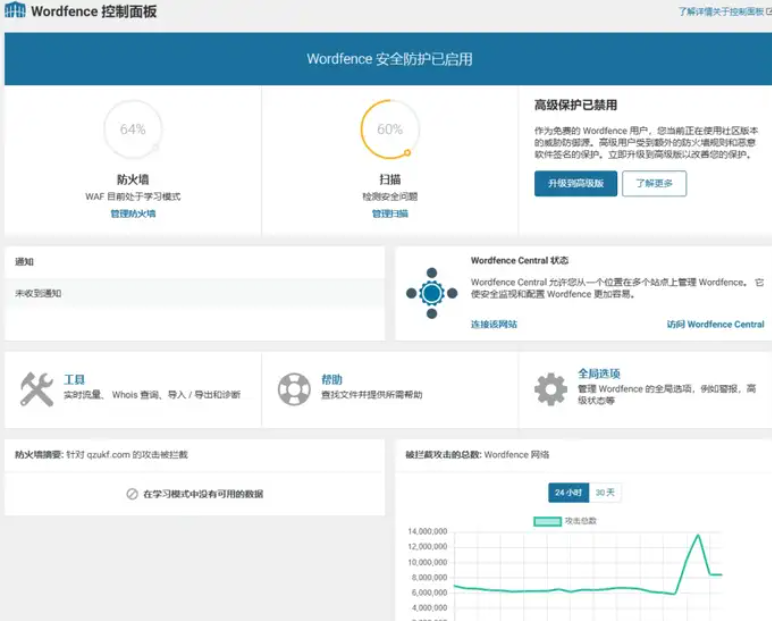Click the 升级到高级版 button
Image resolution: width=772 pixels, height=621 pixels.
pyautogui.click(x=576, y=184)
